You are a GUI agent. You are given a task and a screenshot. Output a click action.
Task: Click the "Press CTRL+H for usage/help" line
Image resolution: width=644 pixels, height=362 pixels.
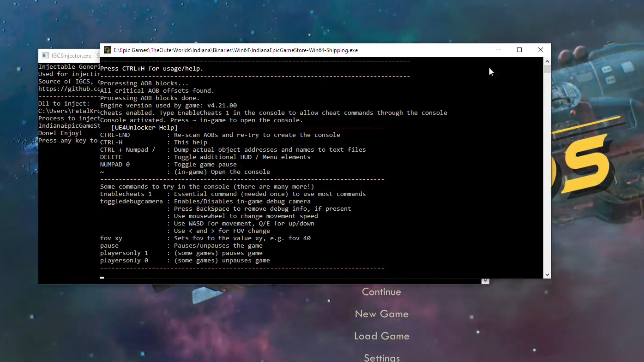pyautogui.click(x=151, y=69)
